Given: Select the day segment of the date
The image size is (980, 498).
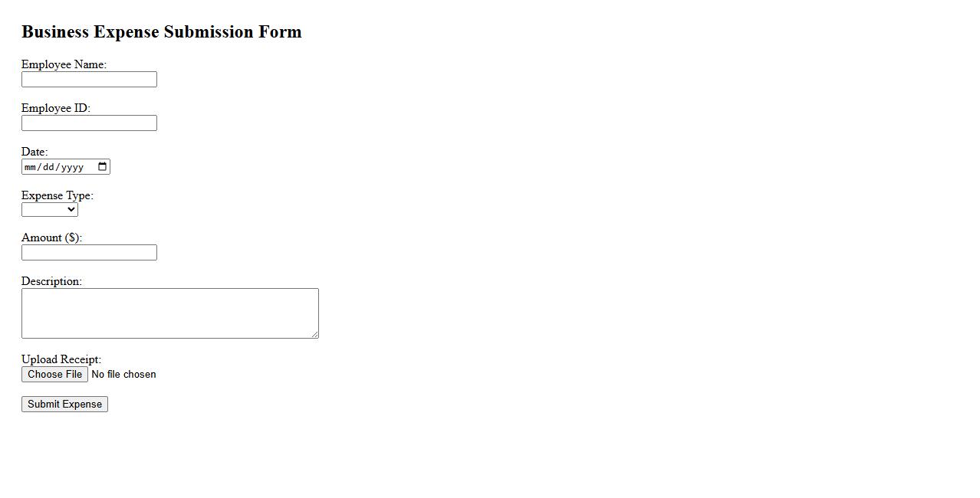Looking at the screenshot, I should pos(48,167).
